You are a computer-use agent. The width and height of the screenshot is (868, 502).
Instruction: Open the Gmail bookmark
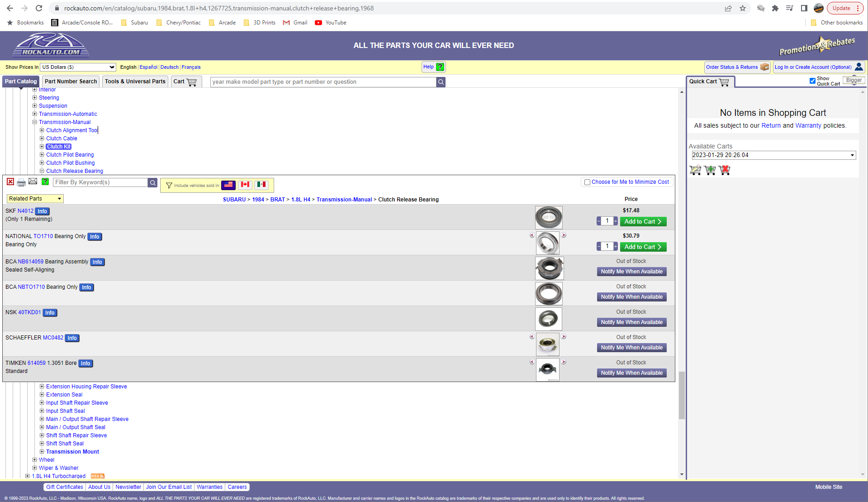[x=295, y=23]
